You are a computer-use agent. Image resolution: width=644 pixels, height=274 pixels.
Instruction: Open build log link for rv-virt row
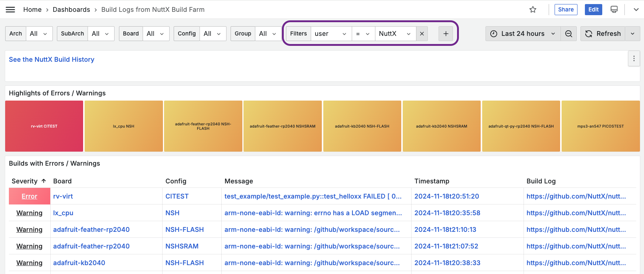point(576,196)
